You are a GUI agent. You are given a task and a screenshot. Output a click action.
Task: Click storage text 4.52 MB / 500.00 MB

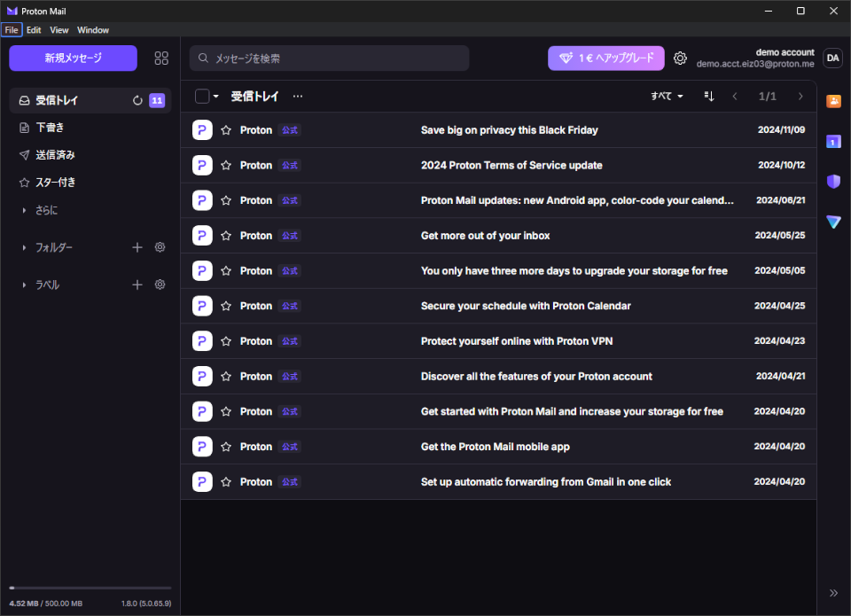click(x=45, y=604)
